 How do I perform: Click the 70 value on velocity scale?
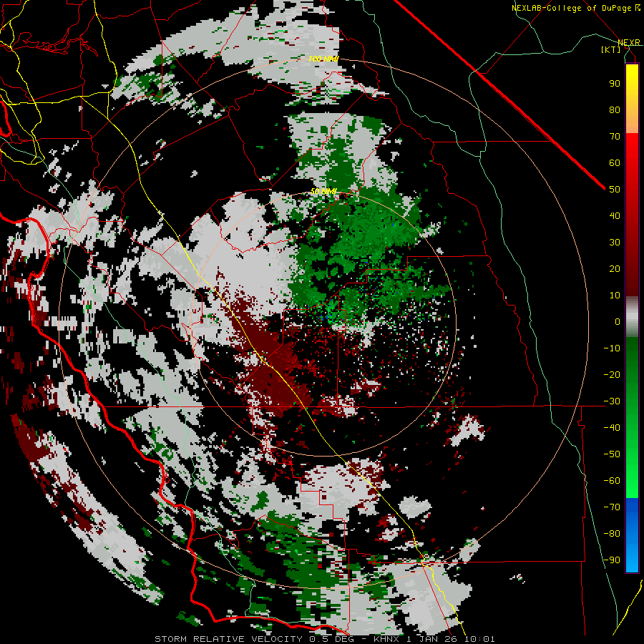[x=615, y=137]
